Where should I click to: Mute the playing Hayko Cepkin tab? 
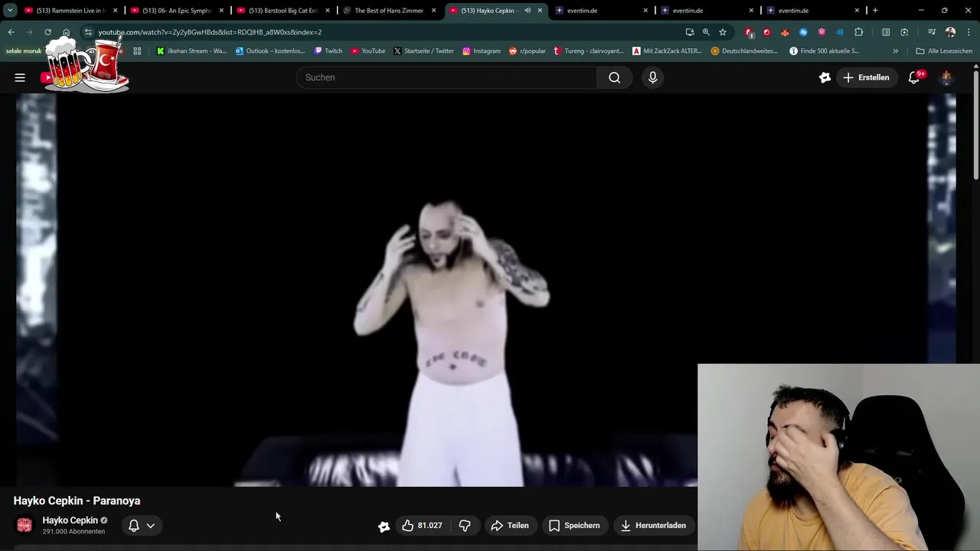pyautogui.click(x=527, y=11)
